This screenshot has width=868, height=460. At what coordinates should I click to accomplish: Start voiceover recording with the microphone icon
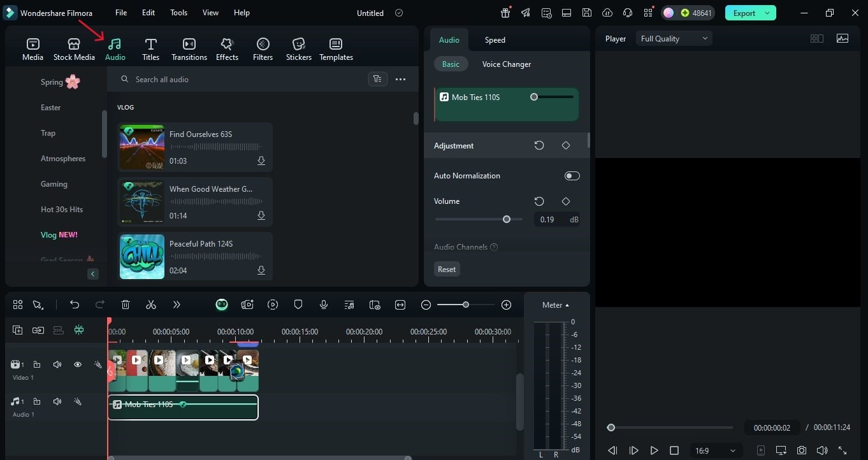pyautogui.click(x=324, y=305)
